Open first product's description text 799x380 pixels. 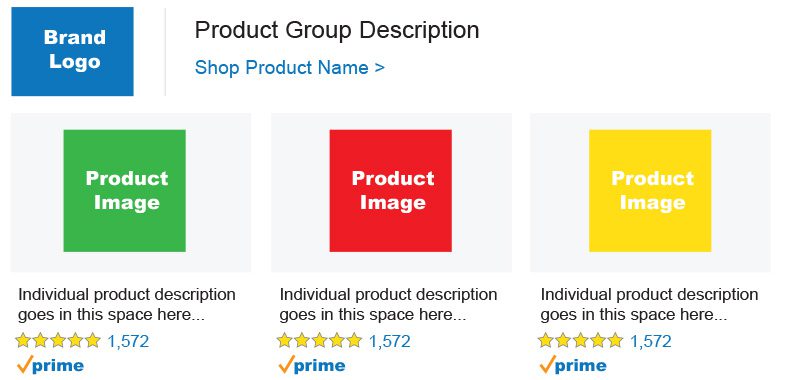point(127,305)
